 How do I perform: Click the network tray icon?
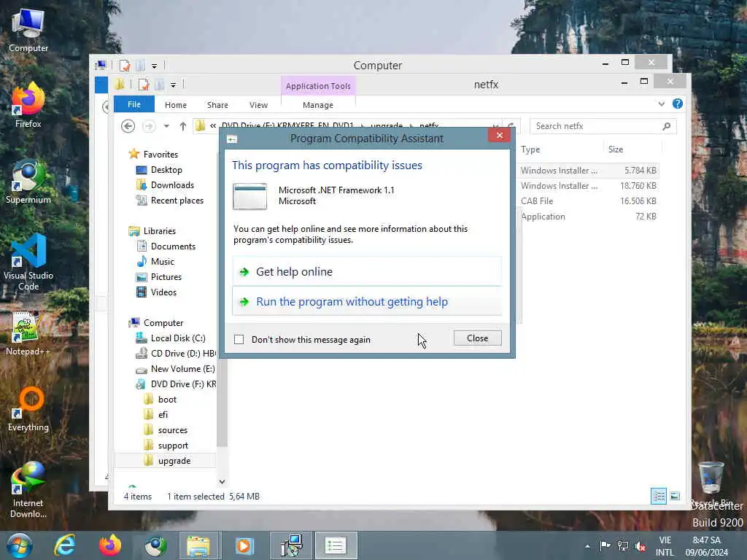pyautogui.click(x=623, y=545)
